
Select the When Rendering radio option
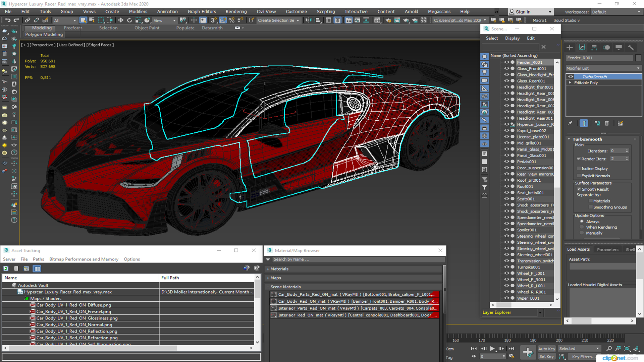coord(582,227)
